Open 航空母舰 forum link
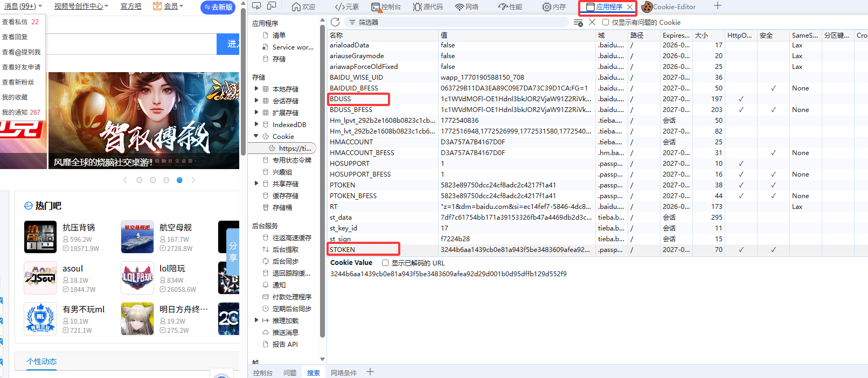 click(x=175, y=227)
